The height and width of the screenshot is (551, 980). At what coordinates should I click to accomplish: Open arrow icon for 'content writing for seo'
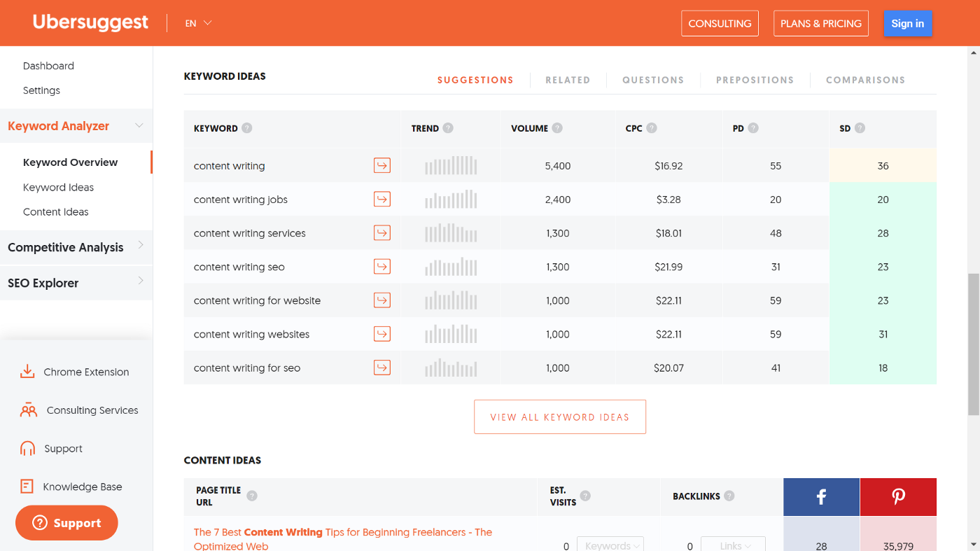[381, 368]
